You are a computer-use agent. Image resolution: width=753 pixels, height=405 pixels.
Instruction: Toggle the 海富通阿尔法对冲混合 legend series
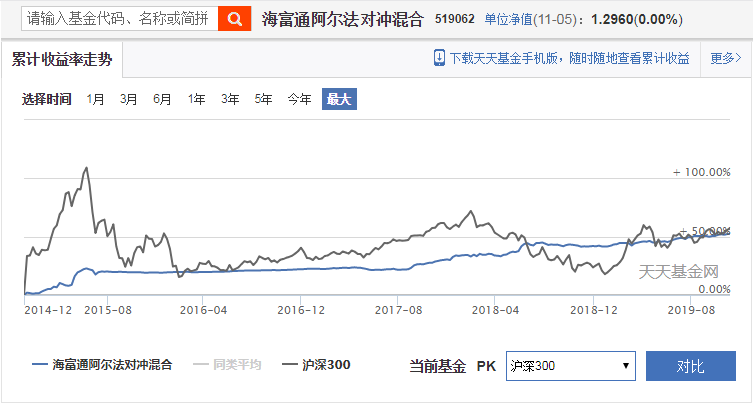(102, 365)
